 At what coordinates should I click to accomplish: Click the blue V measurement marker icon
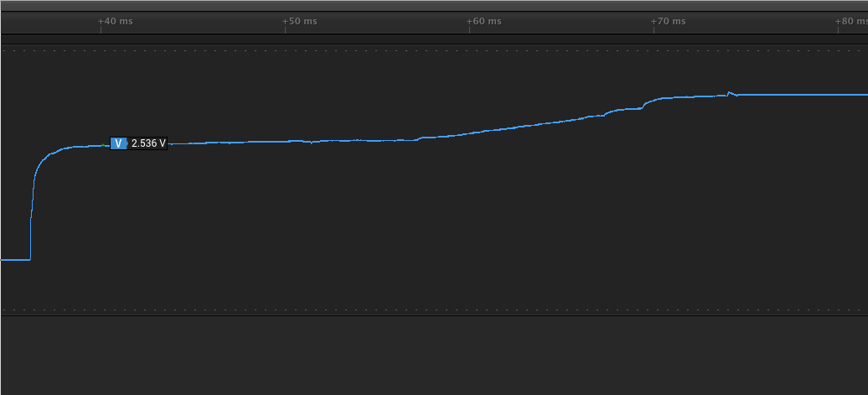[119, 143]
